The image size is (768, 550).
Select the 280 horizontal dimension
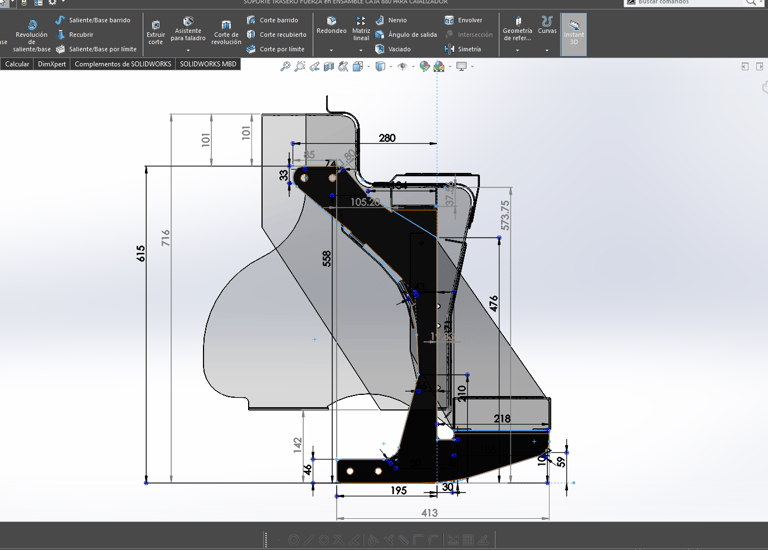pos(387,138)
